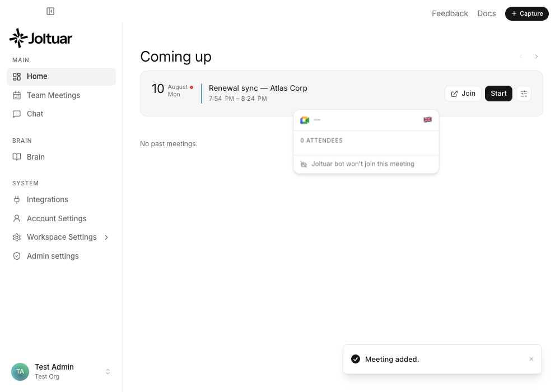Open the Test Admin account switcher

coord(62,372)
